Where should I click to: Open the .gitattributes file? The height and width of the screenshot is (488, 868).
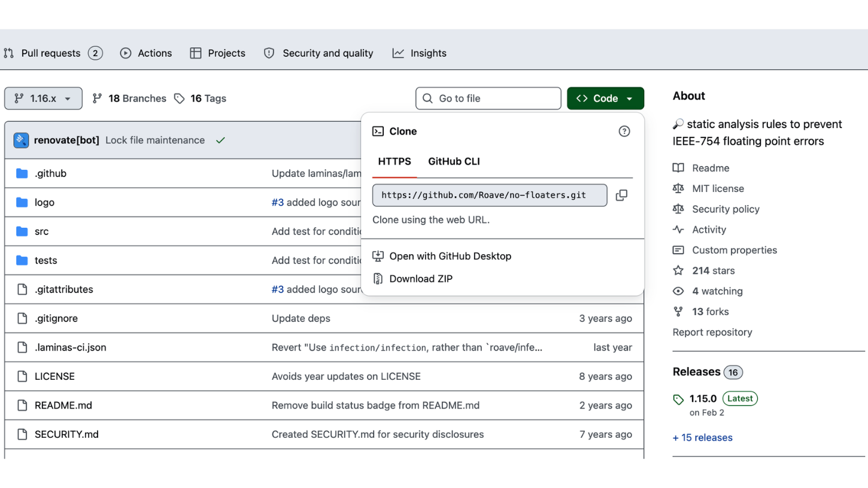63,289
